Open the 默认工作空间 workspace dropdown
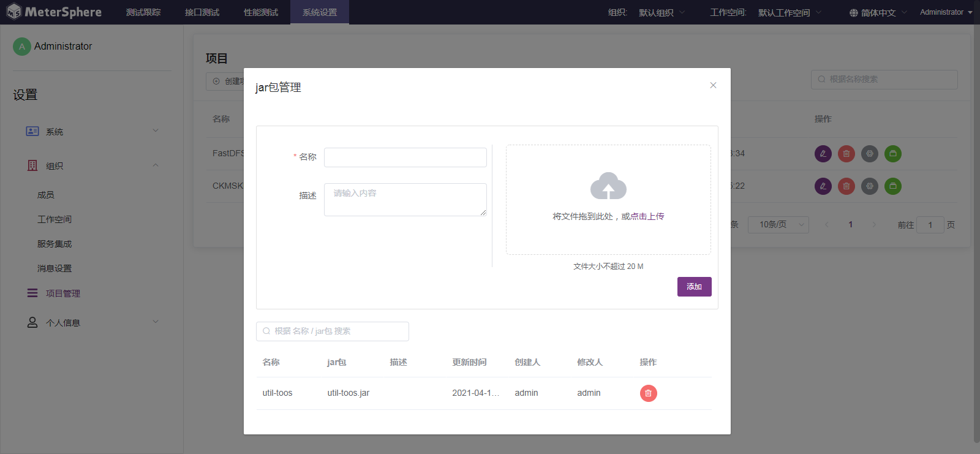 pos(790,13)
